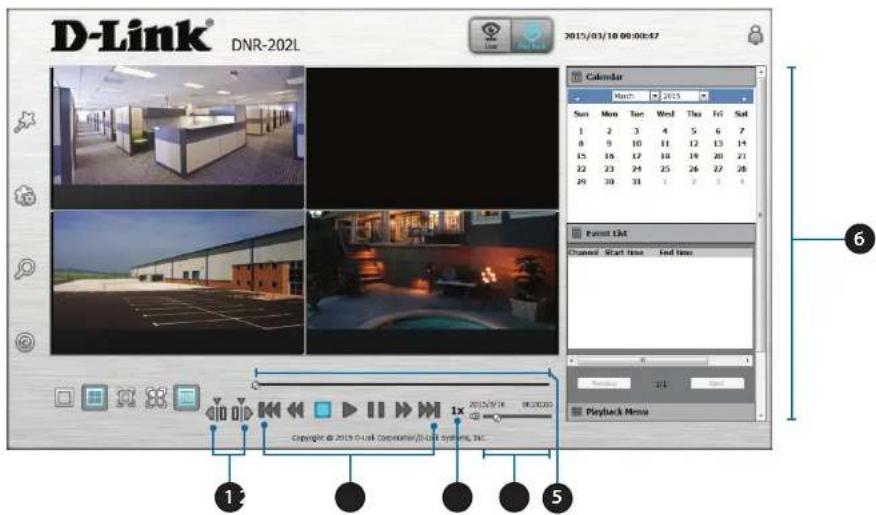Select March 18 in calendar

click(x=665, y=156)
